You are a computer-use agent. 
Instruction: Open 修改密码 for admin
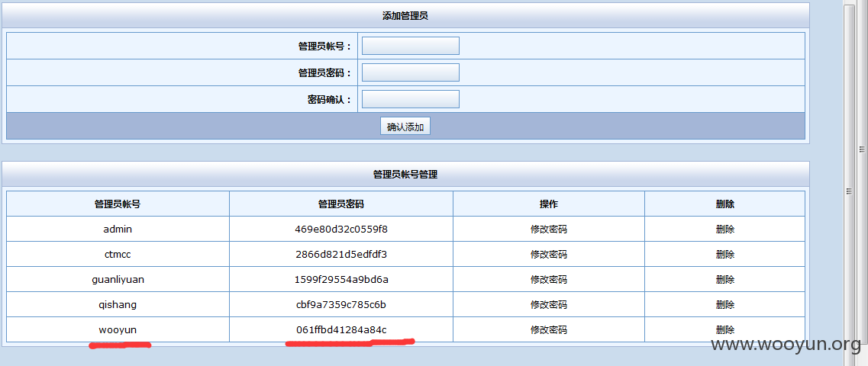[549, 229]
